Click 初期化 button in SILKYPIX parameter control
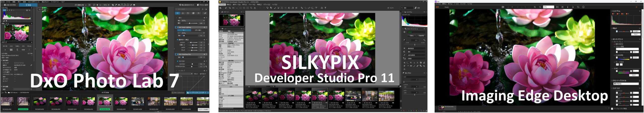Screen dimensions: 644x113 coord(412,36)
